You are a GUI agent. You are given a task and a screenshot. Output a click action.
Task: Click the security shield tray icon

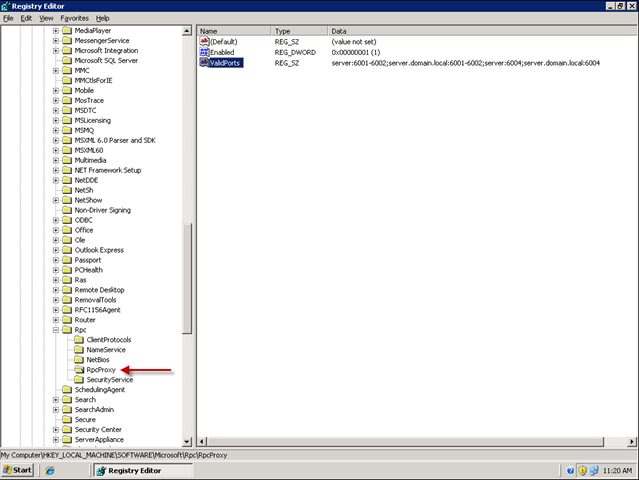tap(582, 471)
